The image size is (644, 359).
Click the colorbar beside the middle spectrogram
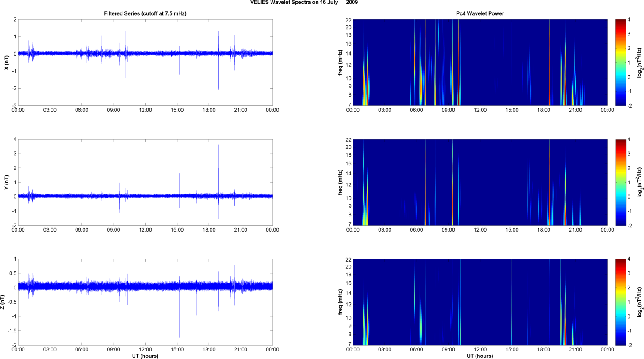pyautogui.click(x=620, y=182)
